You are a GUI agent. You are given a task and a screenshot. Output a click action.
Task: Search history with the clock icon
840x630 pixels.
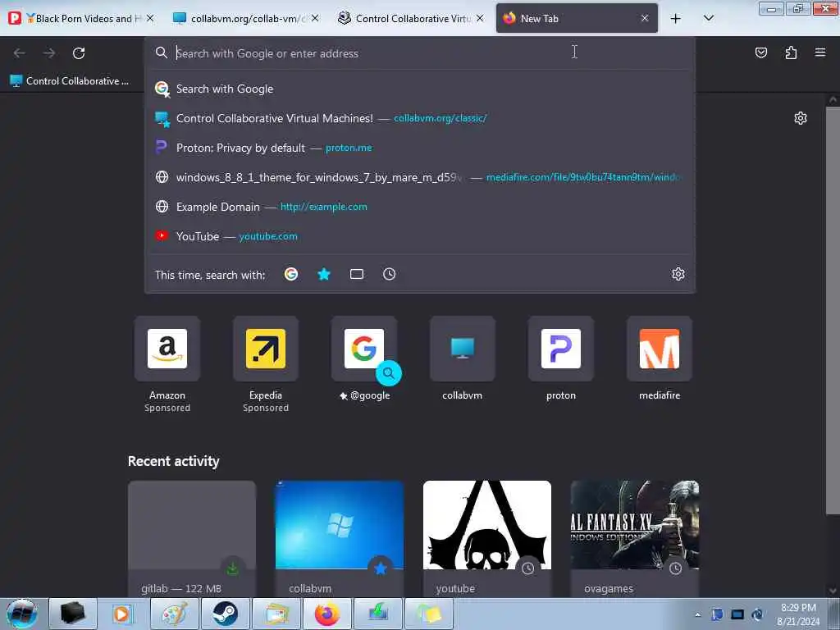[390, 274]
